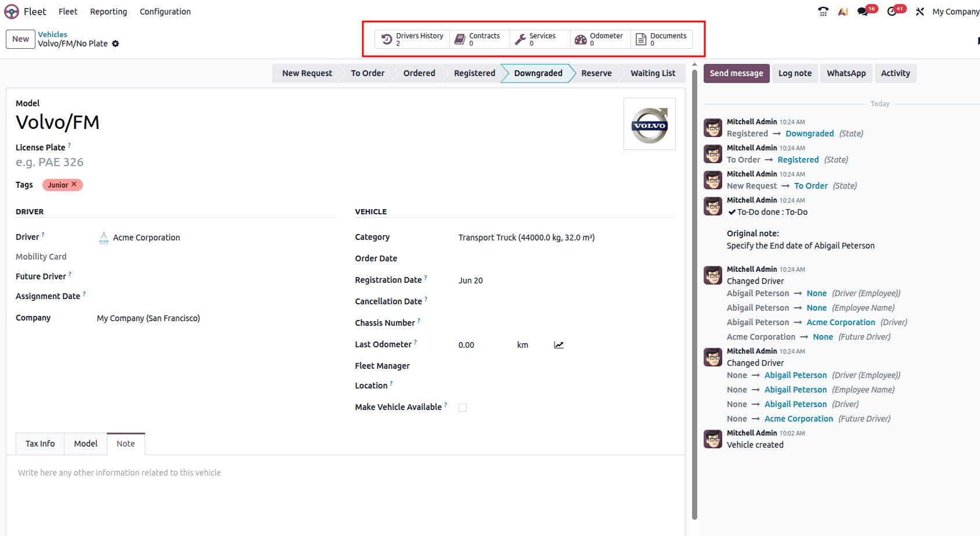Open the messages chat bubble icon
Viewport: 980px width, 536px height.
(863, 12)
